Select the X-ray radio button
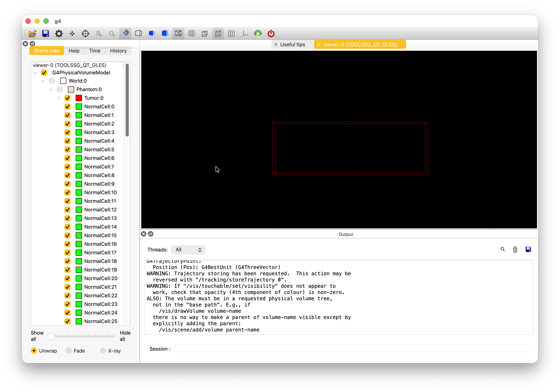The width and height of the screenshot is (560, 392). (103, 351)
